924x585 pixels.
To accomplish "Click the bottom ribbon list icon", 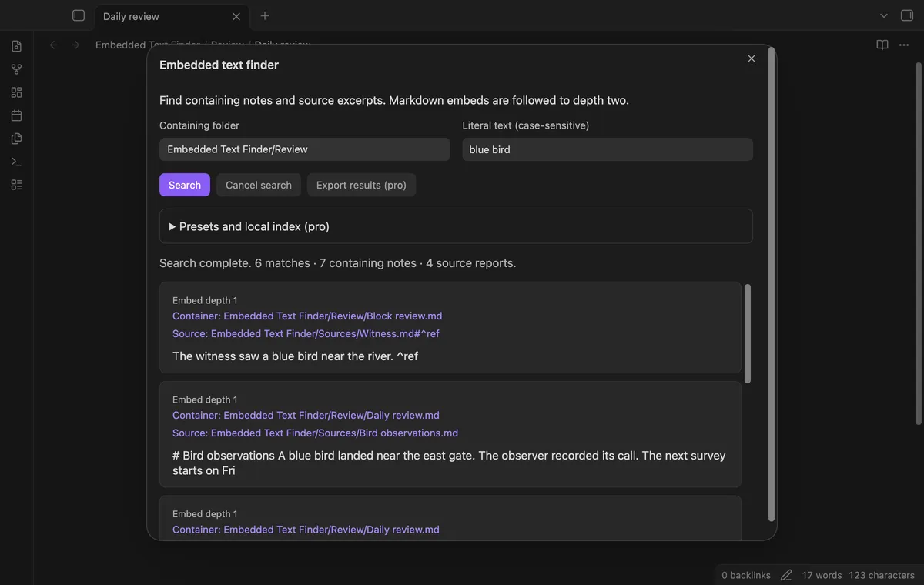I will point(17,185).
